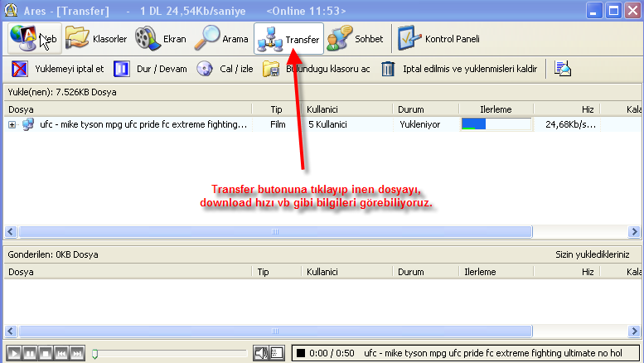The height and width of the screenshot is (363, 644).
Task: Clear cancelled and completed transfers
Action: point(460,69)
